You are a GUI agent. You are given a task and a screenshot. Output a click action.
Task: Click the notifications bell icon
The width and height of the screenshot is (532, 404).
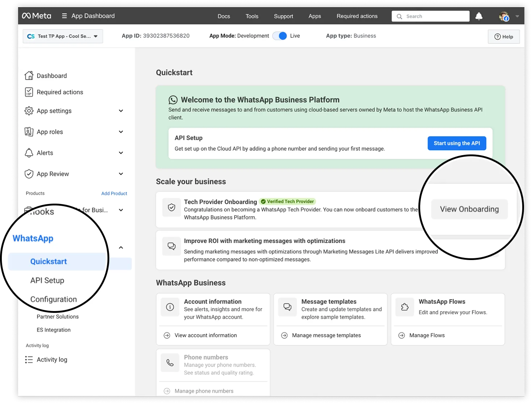478,16
